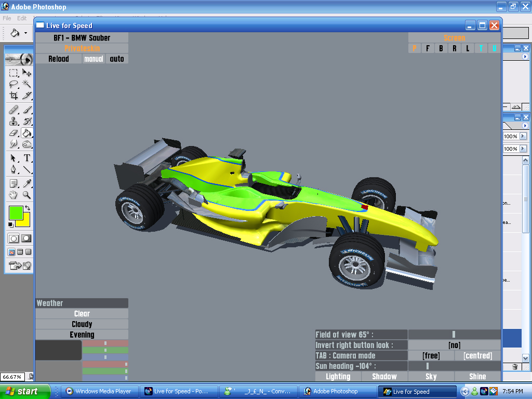Viewport: 532px width, 399px height.
Task: Set skin reload to manual
Action: click(x=94, y=59)
